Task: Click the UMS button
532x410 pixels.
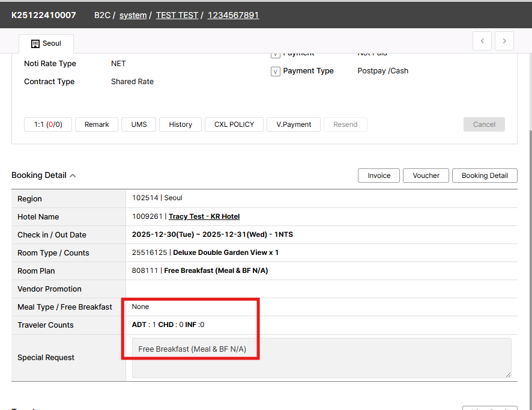Action: 139,124
